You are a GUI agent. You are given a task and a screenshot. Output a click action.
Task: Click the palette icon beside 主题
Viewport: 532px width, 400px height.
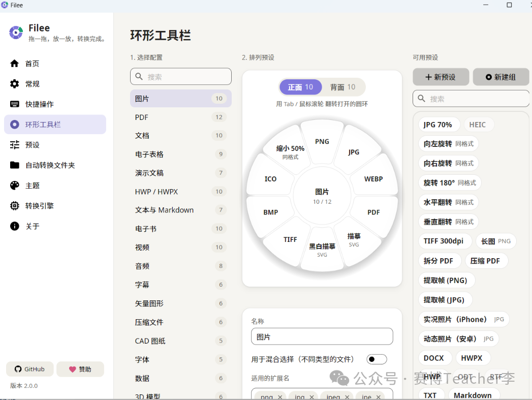point(14,186)
